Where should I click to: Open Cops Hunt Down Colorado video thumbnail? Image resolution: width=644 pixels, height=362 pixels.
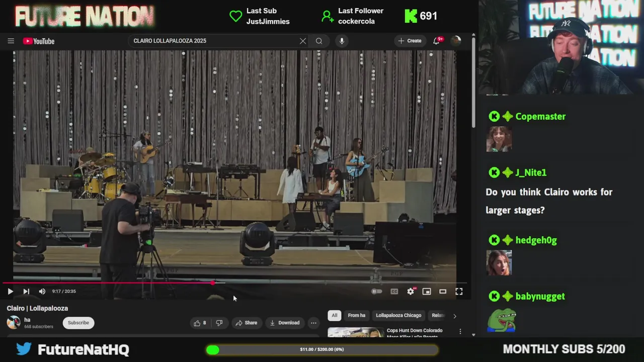[356, 332]
